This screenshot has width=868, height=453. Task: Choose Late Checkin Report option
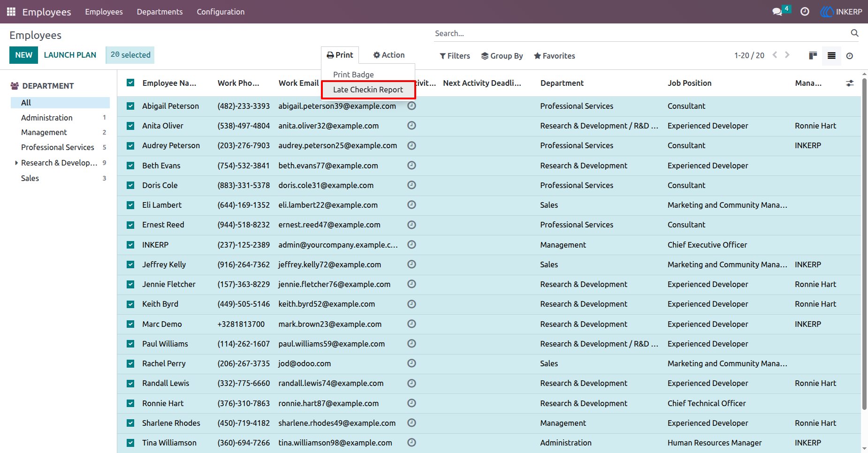368,90
